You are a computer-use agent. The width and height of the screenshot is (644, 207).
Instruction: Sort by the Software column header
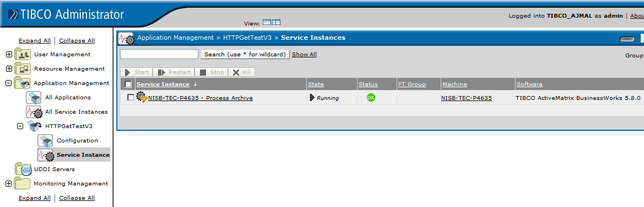point(529,84)
